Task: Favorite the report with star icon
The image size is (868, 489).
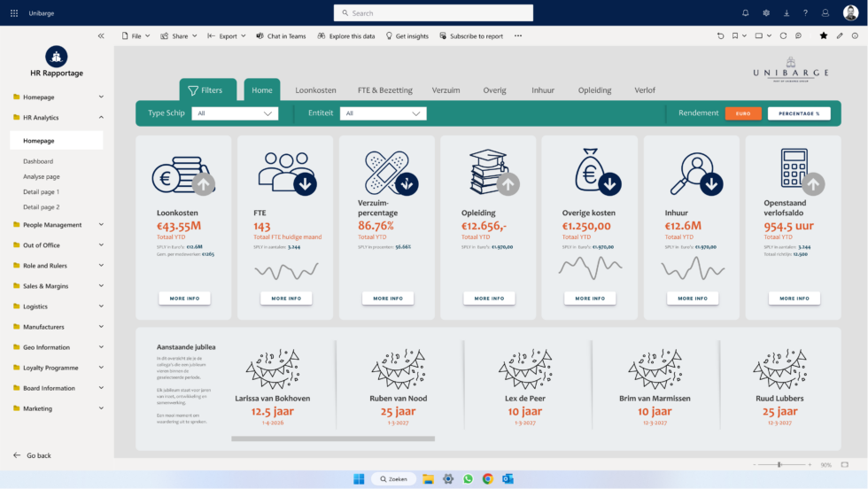Action: pyautogui.click(x=824, y=36)
